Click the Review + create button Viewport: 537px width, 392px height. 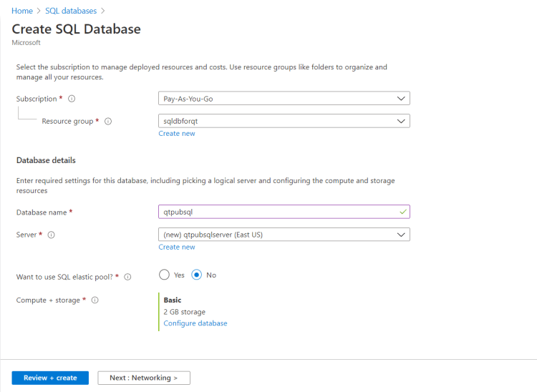pyautogui.click(x=50, y=378)
